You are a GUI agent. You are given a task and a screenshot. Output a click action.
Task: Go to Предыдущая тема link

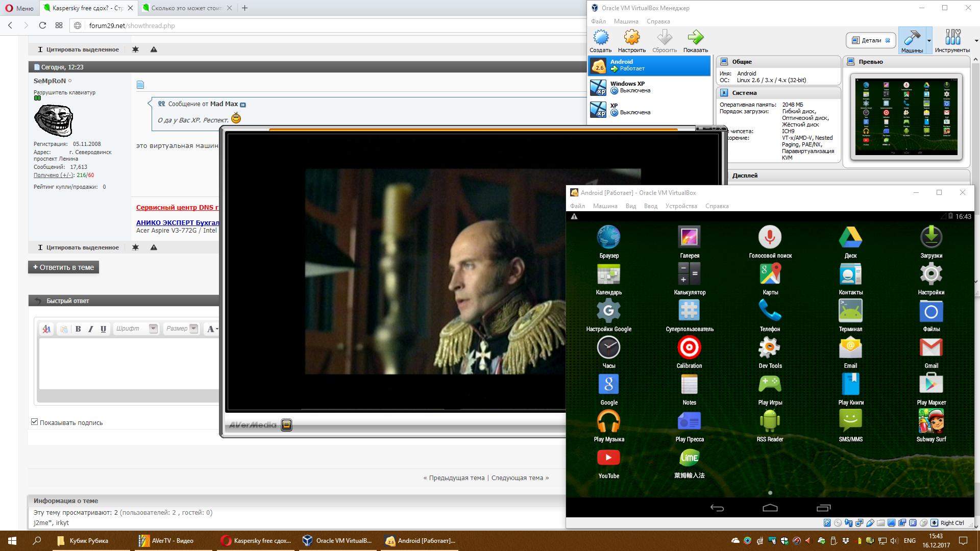point(454,478)
